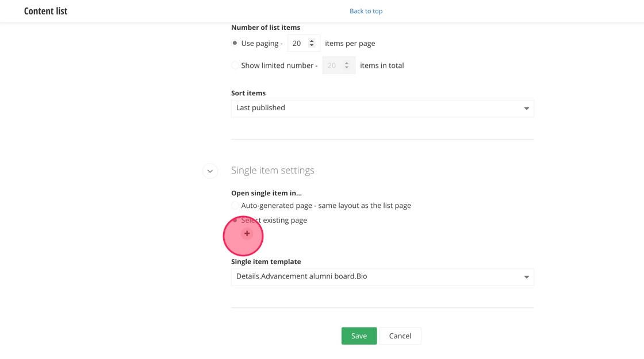This screenshot has width=644, height=359.
Task: Click the Single item settings heading
Action: 273,171
